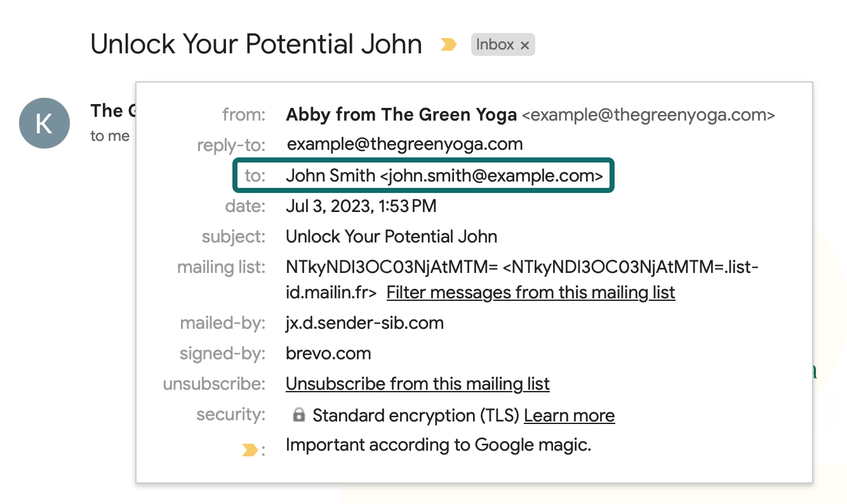
Task: Click the date Jul 3, 2023
Action: click(x=361, y=206)
